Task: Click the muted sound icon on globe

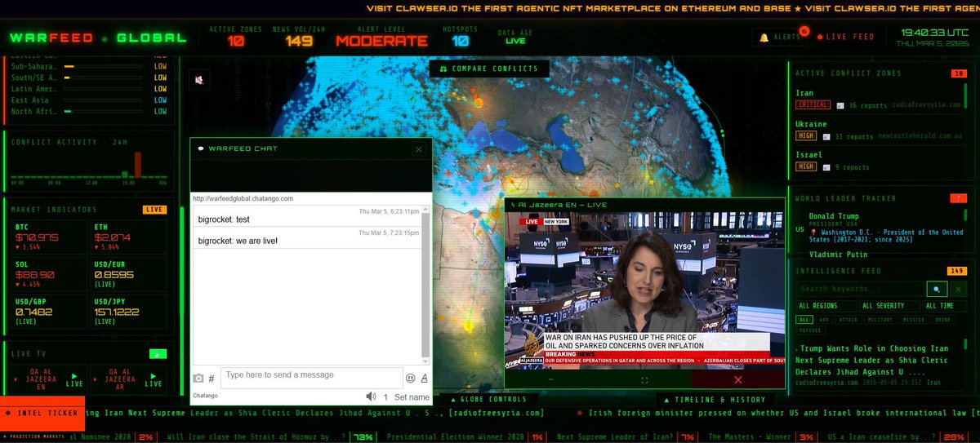Action: tap(200, 79)
